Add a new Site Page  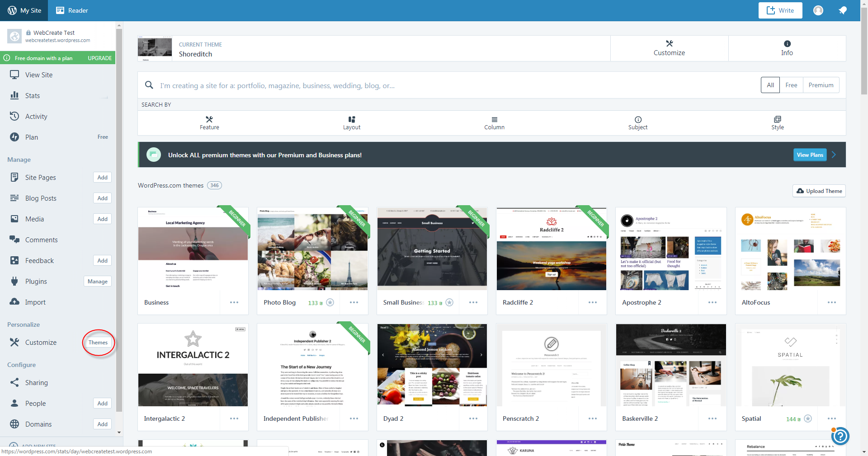103,177
